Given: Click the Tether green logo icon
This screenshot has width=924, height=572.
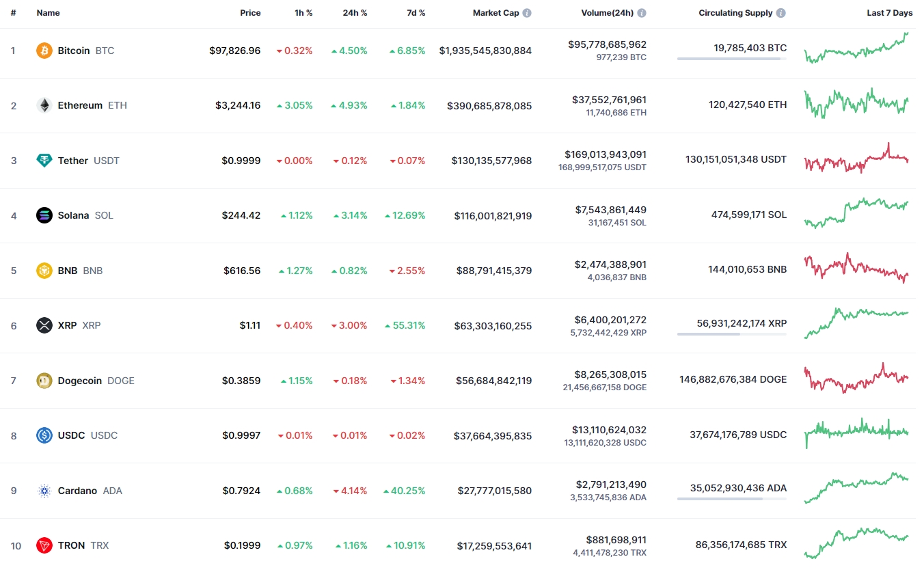Looking at the screenshot, I should [x=44, y=161].
